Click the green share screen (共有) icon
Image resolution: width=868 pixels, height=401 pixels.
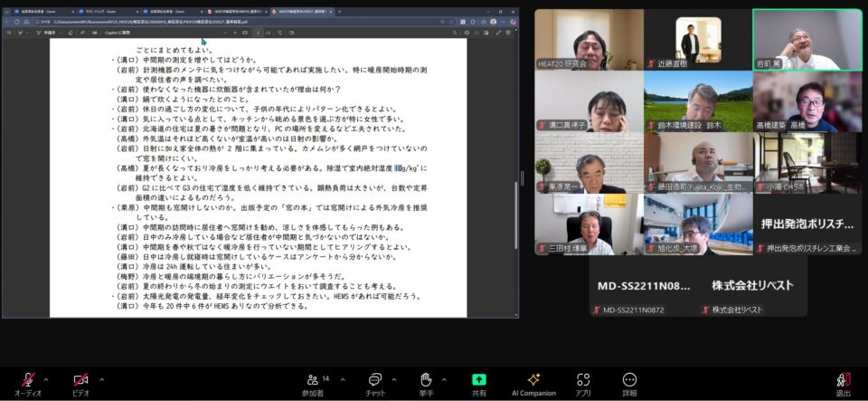click(x=479, y=379)
